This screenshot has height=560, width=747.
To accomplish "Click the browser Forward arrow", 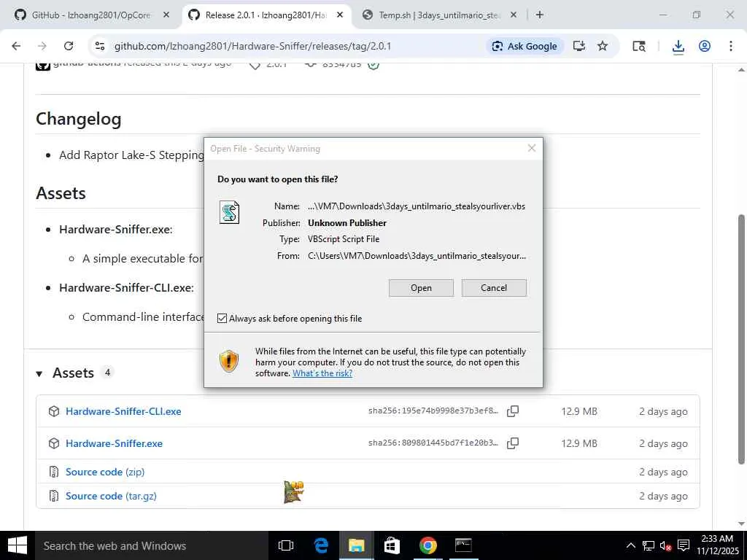I will pos(42,46).
